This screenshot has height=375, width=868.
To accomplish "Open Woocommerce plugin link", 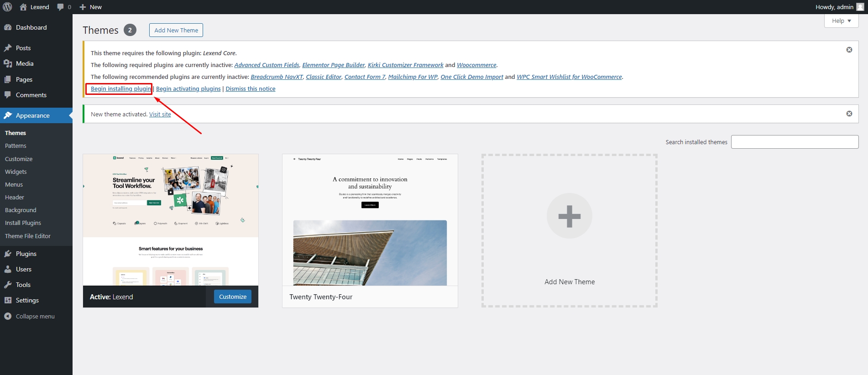I will (x=476, y=65).
